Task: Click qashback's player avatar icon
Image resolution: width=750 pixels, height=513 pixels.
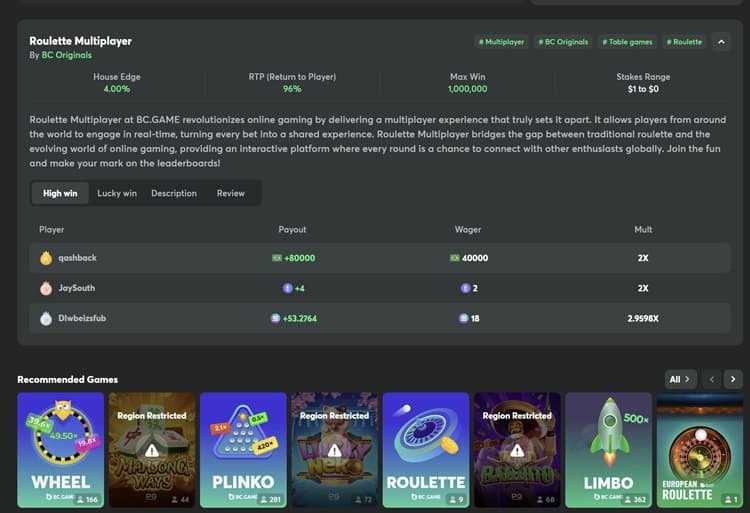Action: coord(46,258)
